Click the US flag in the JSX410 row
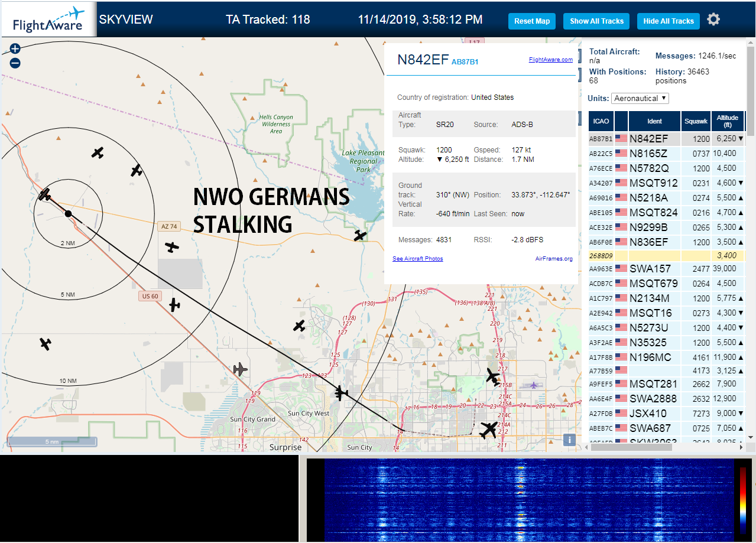 [x=621, y=414]
